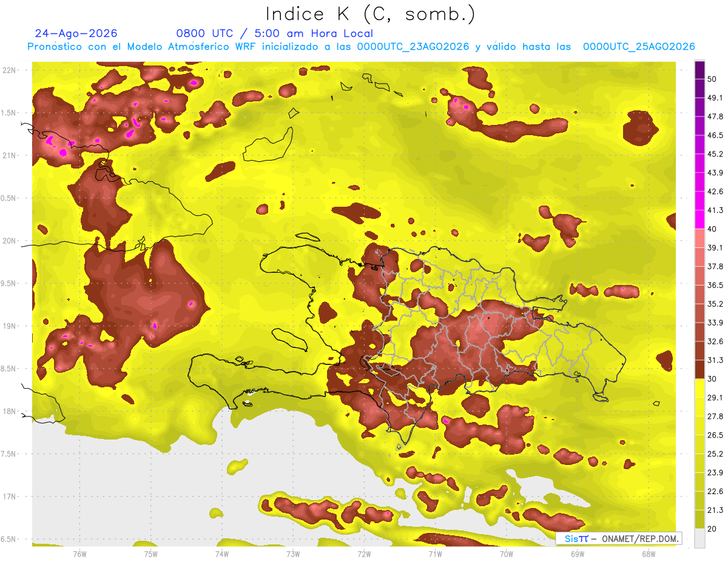
Task: Click the '6.5N' latitude label
Action: (x=9, y=539)
